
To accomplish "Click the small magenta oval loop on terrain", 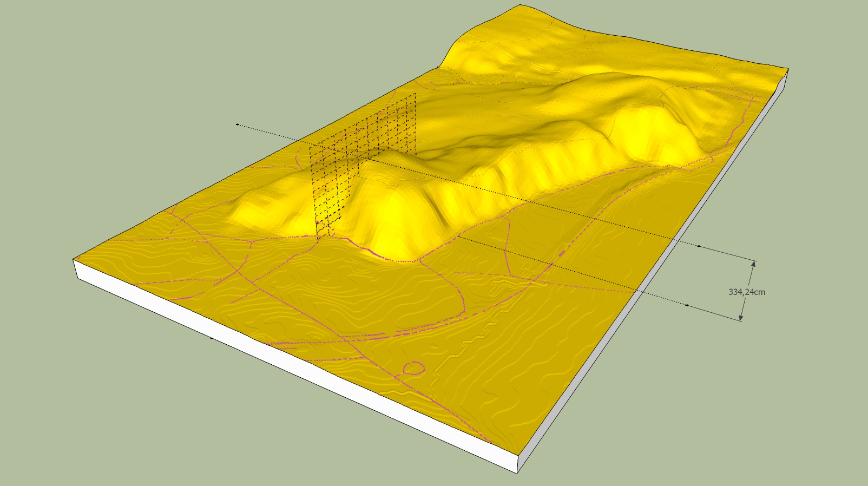I will [x=413, y=369].
